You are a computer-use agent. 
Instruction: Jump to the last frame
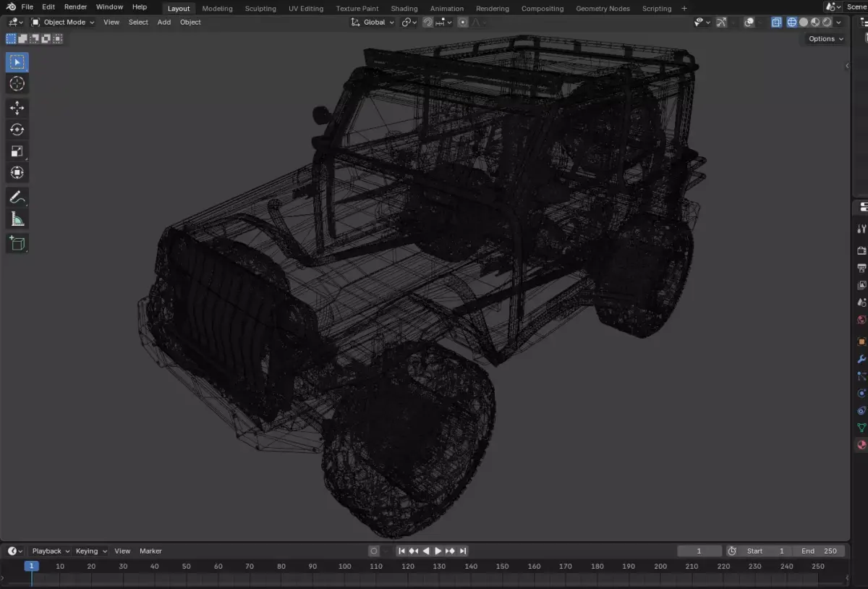point(463,551)
